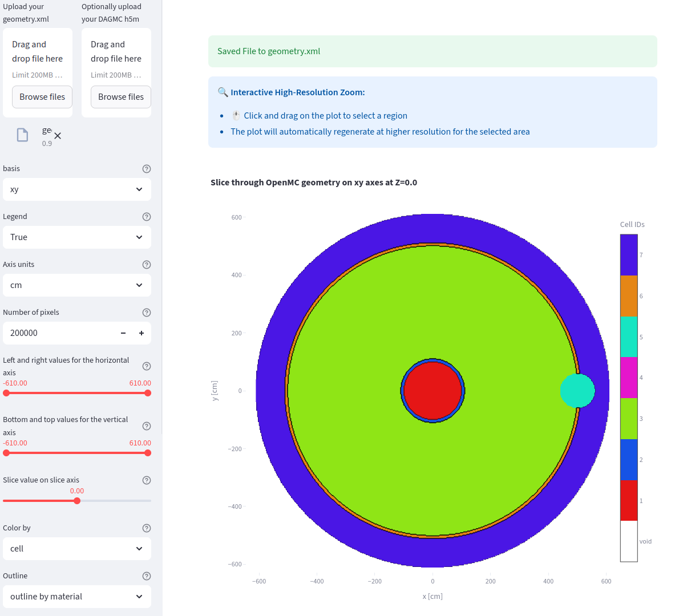Open the Color by dropdown
This screenshot has width=683, height=616.
point(77,549)
